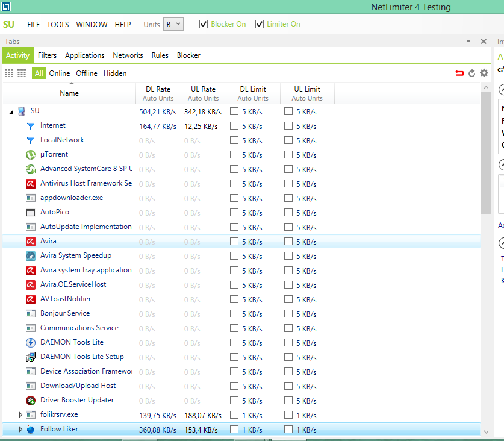Sort by the Name column header
The width and height of the screenshot is (504, 441).
click(x=69, y=93)
